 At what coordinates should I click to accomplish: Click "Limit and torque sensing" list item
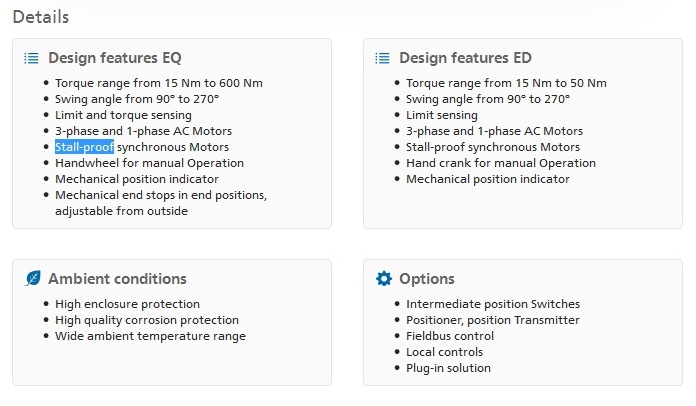click(x=123, y=115)
